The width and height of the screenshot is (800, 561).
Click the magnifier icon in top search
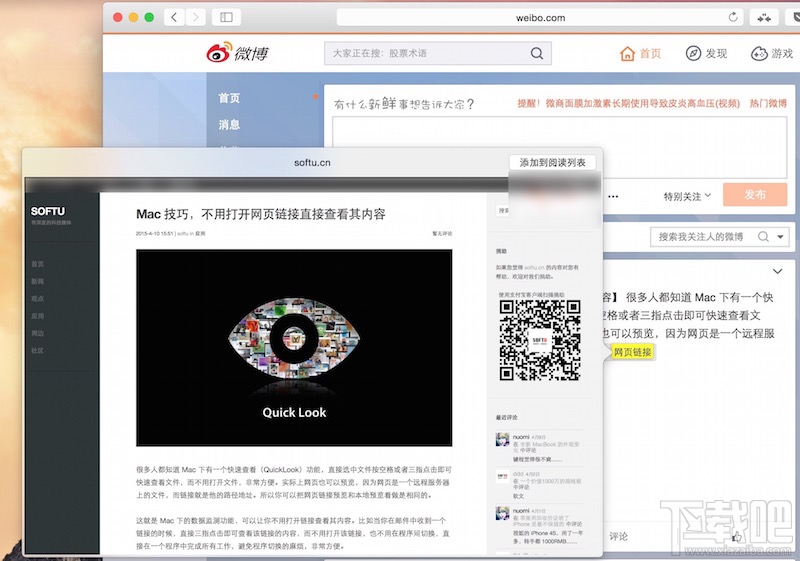(537, 53)
